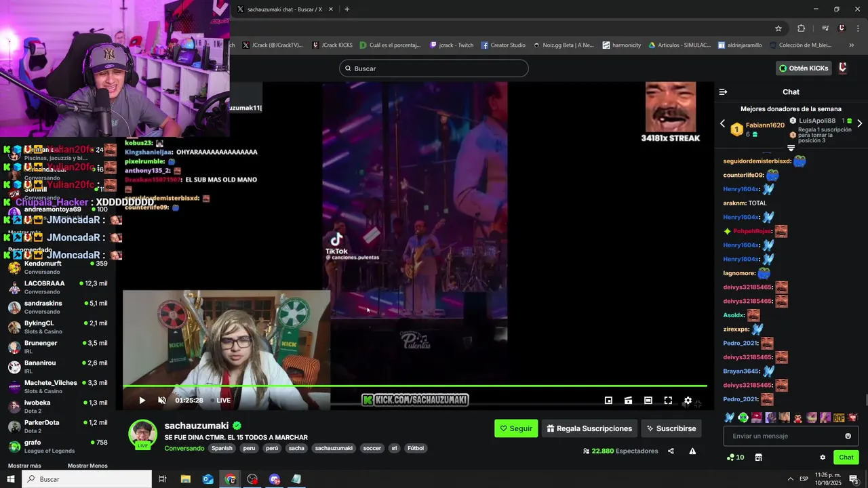Open BykingCL channel in sidebar

[58, 327]
